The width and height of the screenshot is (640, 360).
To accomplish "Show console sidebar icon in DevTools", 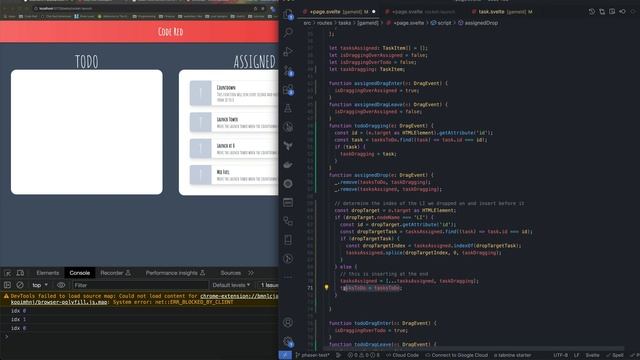I will (7, 285).
